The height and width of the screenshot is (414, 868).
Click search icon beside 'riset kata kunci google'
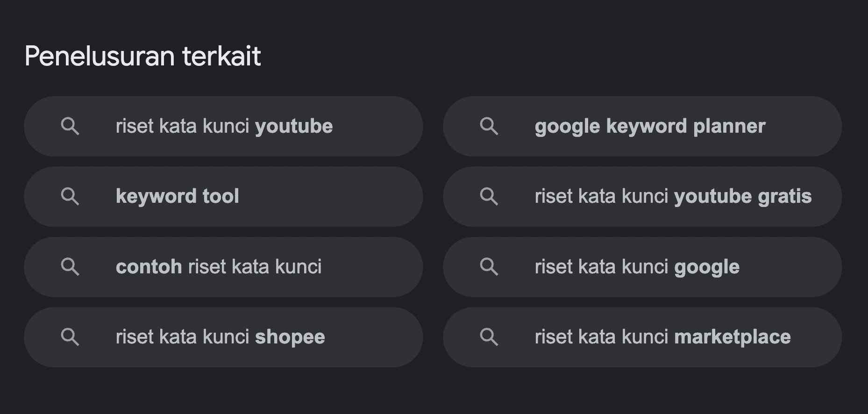tap(489, 267)
